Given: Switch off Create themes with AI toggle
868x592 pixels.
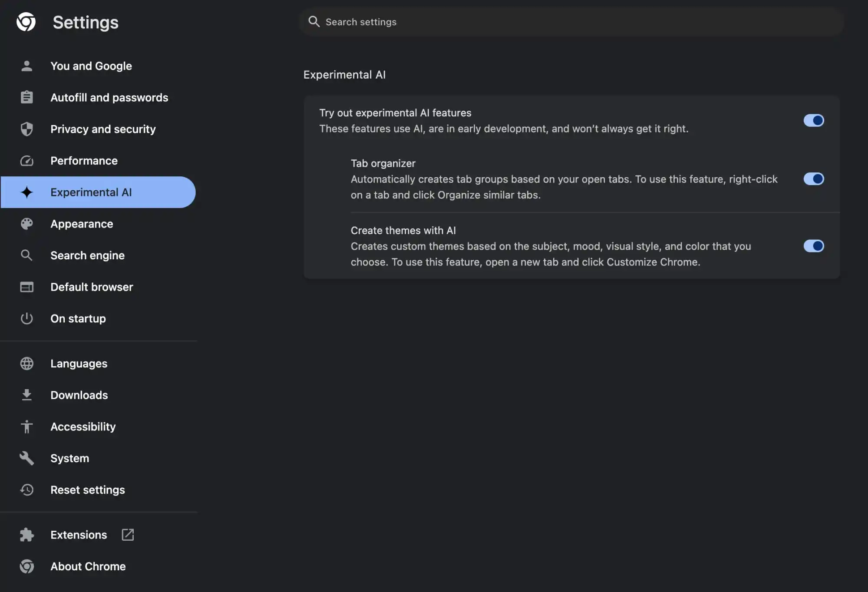Looking at the screenshot, I should pos(813,246).
